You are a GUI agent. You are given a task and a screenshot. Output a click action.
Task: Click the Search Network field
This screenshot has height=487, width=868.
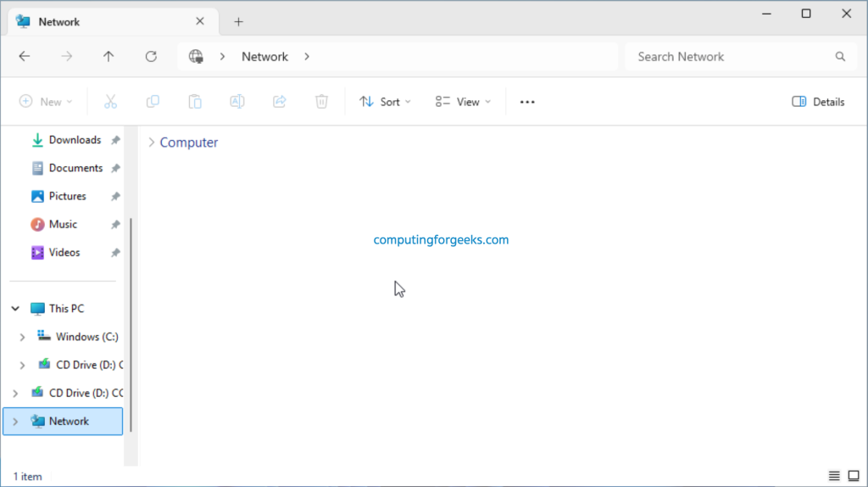click(x=742, y=57)
